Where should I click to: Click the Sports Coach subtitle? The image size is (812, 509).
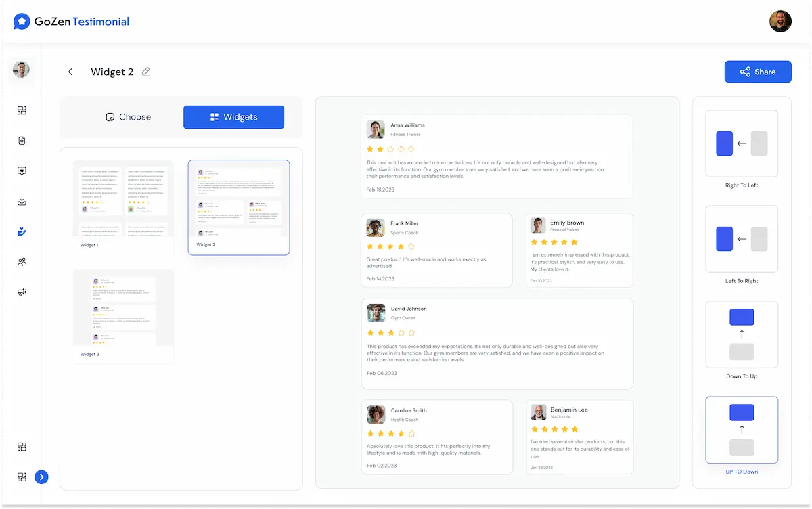[x=405, y=233]
